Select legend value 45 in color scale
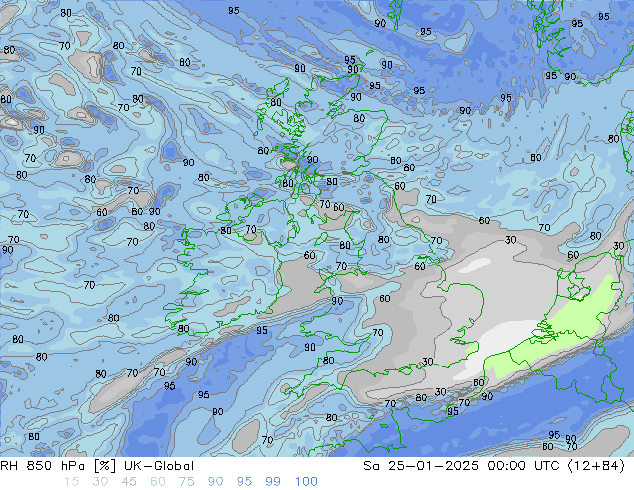634x490 pixels. (129, 482)
